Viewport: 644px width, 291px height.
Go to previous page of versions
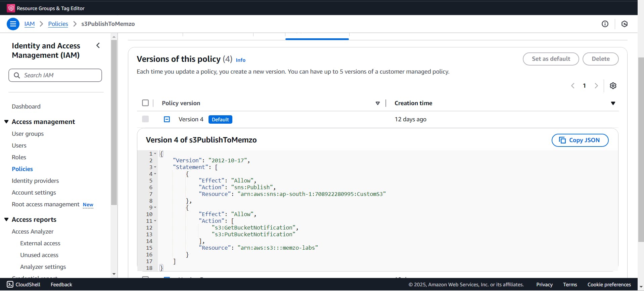573,86
